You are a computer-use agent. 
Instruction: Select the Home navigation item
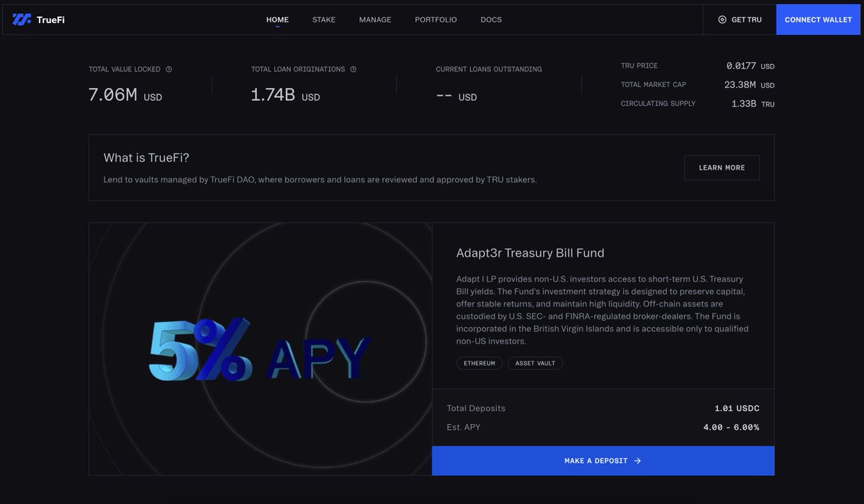point(277,19)
